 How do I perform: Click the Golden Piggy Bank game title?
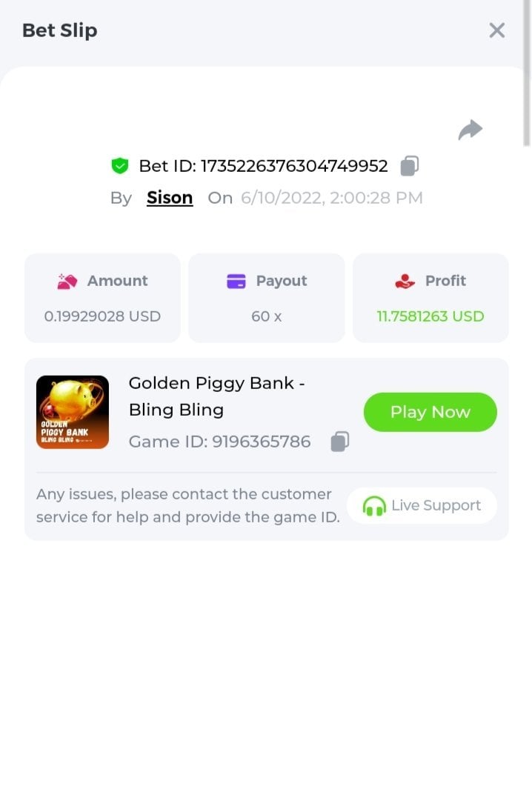(x=216, y=396)
